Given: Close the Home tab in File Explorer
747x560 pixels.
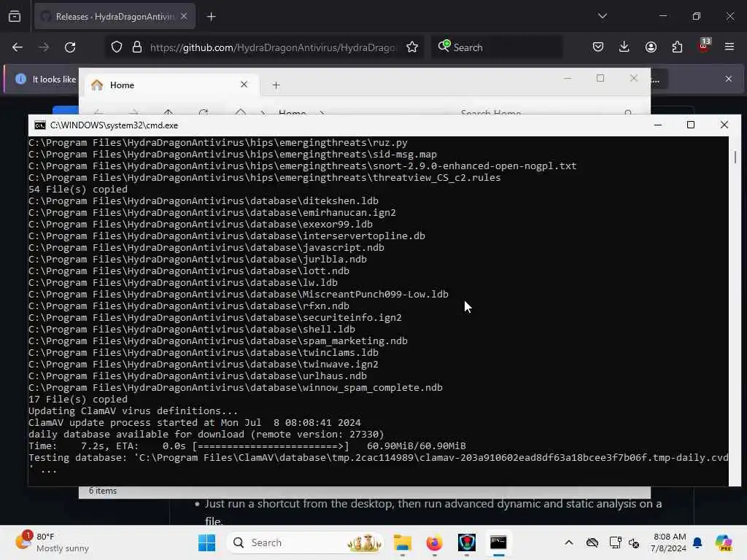Looking at the screenshot, I should coord(244,85).
